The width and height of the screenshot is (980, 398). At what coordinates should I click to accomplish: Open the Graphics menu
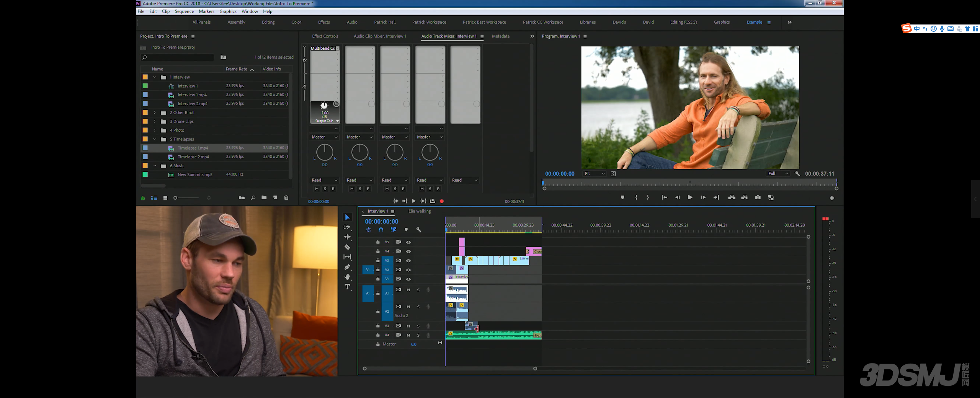tap(228, 11)
